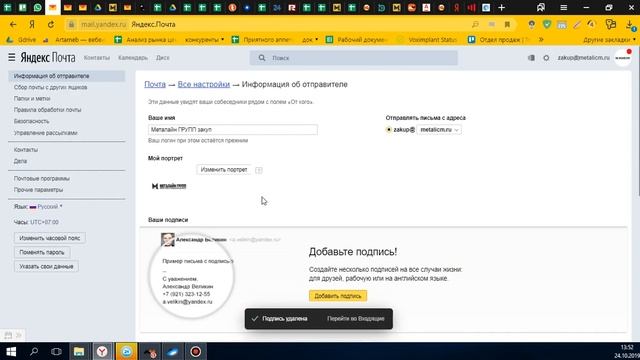Click the Почта breadcrumb link
Image resolution: width=640 pixels, height=360 pixels.
pos(155,84)
